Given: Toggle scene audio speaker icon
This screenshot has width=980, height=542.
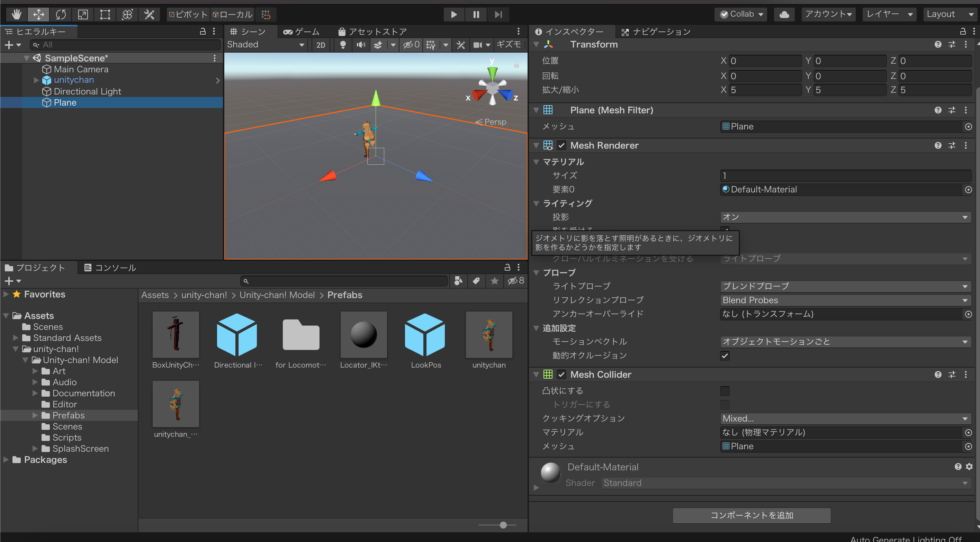Looking at the screenshot, I should [361, 45].
